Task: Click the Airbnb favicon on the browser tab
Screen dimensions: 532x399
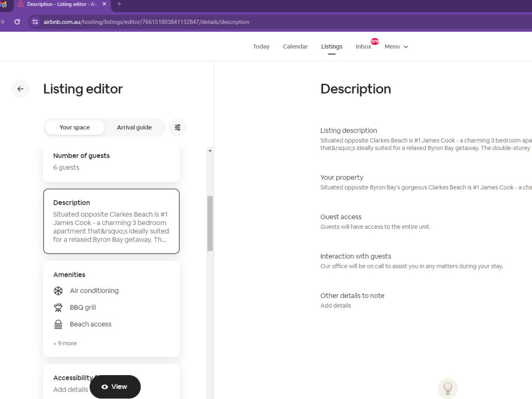Action: click(21, 4)
